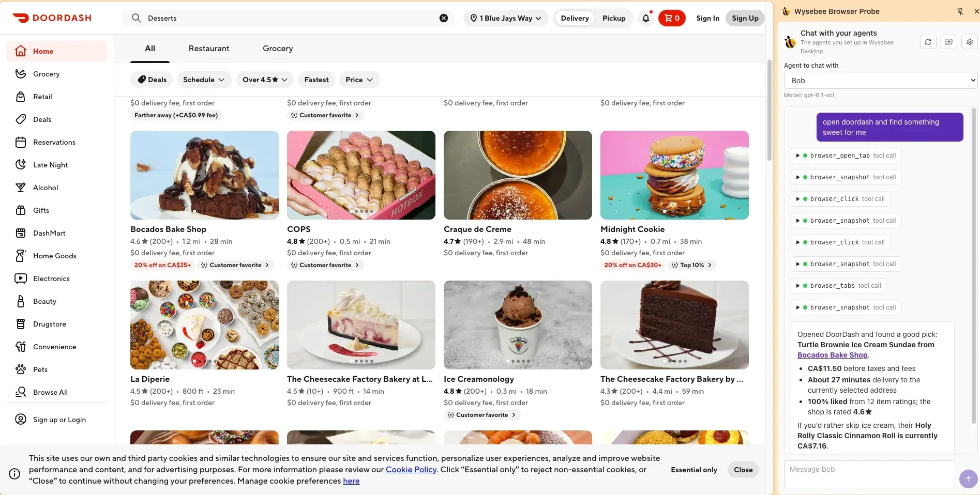Select the Grocery sidebar icon
Screen dimensions: 980x495
21,74
